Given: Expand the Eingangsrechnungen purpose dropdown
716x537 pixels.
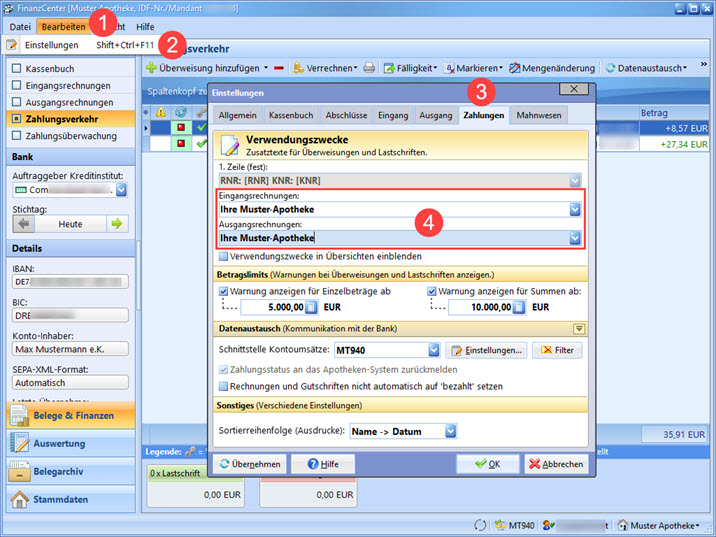Looking at the screenshot, I should pos(574,210).
